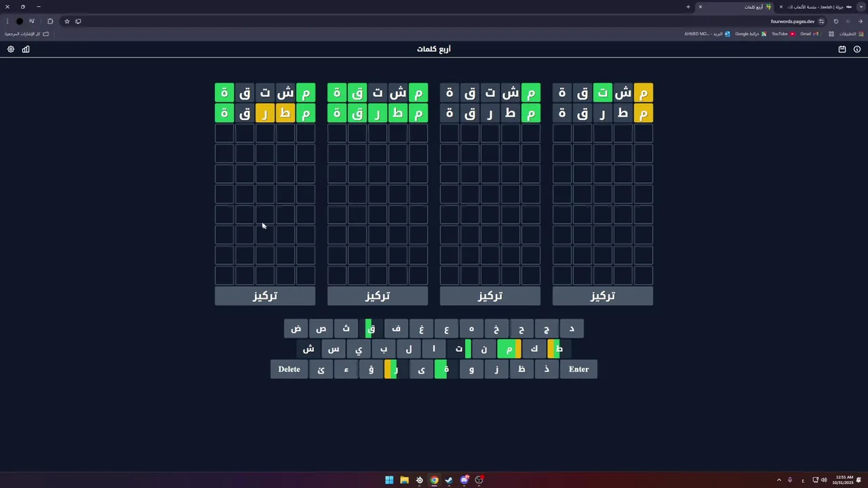This screenshot has height=488, width=868.
Task: Tap the ط key on the keyboard
Action: pos(559,349)
